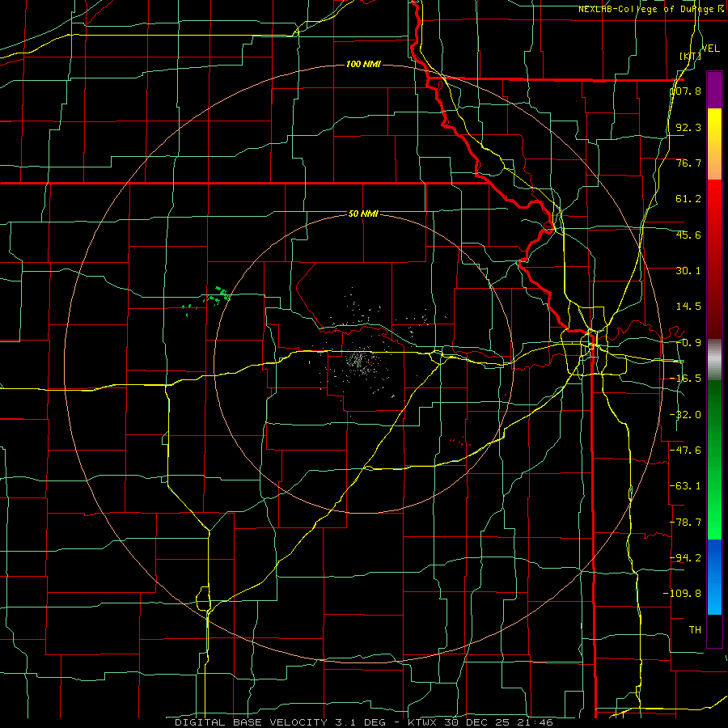Click the green velocity echoes northwest of radar
Viewport: 728px width, 728px height.
218,296
